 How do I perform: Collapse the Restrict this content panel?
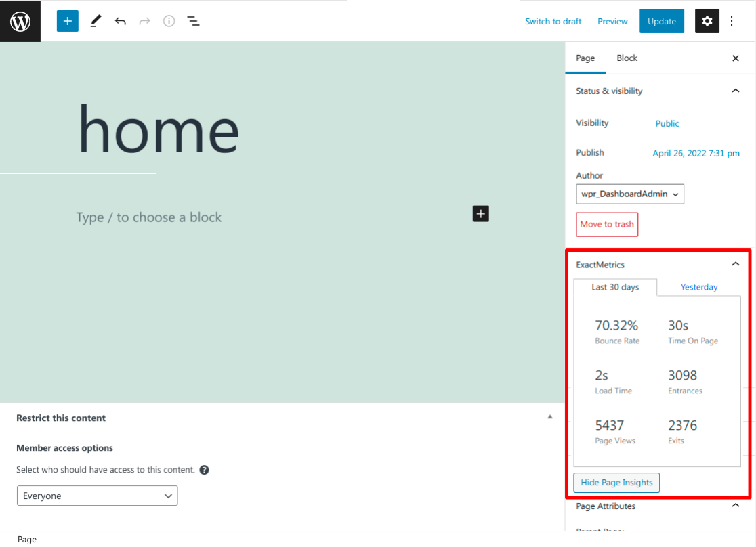pyautogui.click(x=549, y=417)
